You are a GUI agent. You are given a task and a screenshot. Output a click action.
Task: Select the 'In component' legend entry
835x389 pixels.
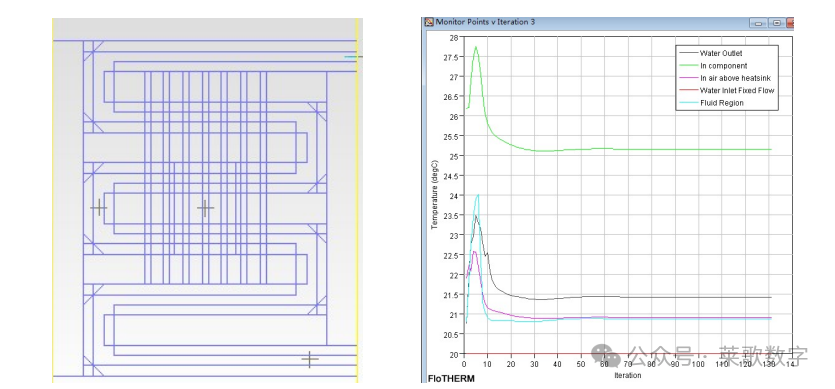[x=723, y=66]
